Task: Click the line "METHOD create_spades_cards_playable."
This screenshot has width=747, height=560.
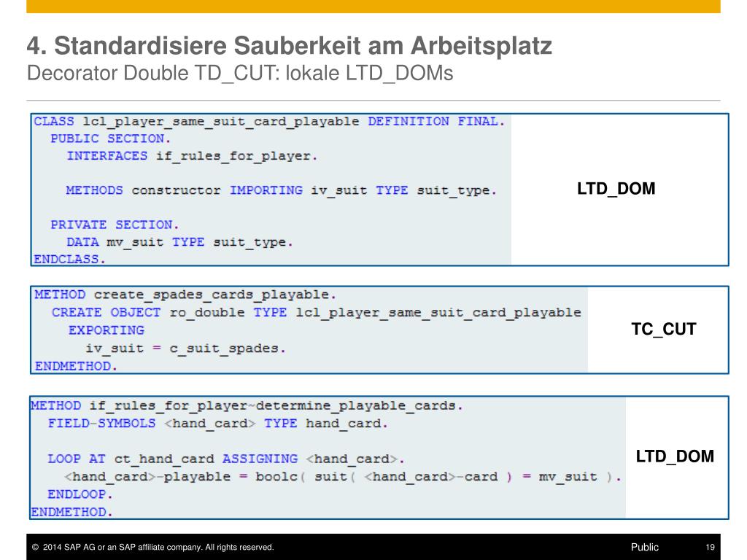Action: (x=185, y=295)
